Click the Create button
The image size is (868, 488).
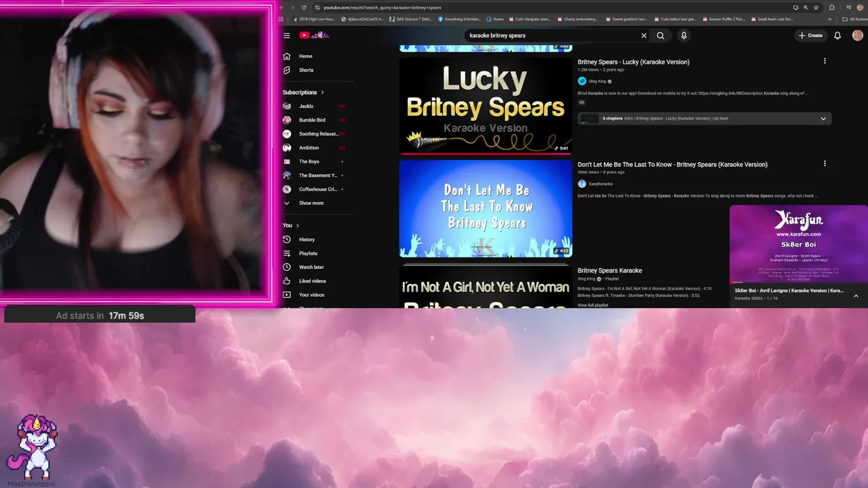(810, 35)
